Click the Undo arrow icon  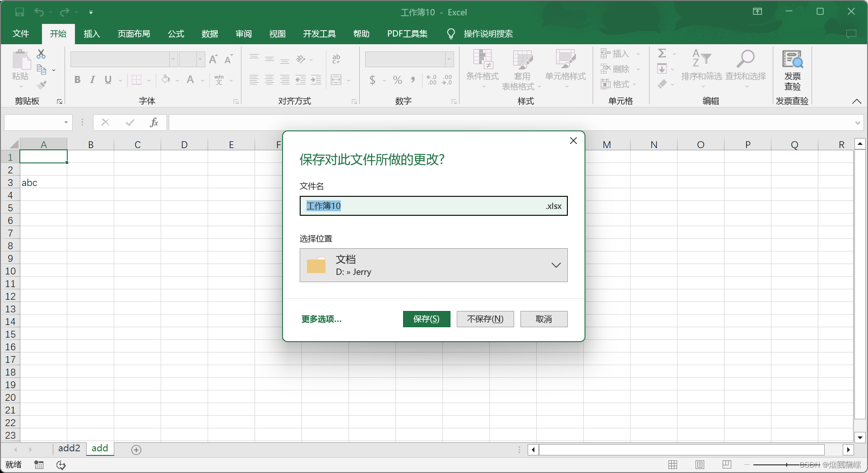(39, 12)
